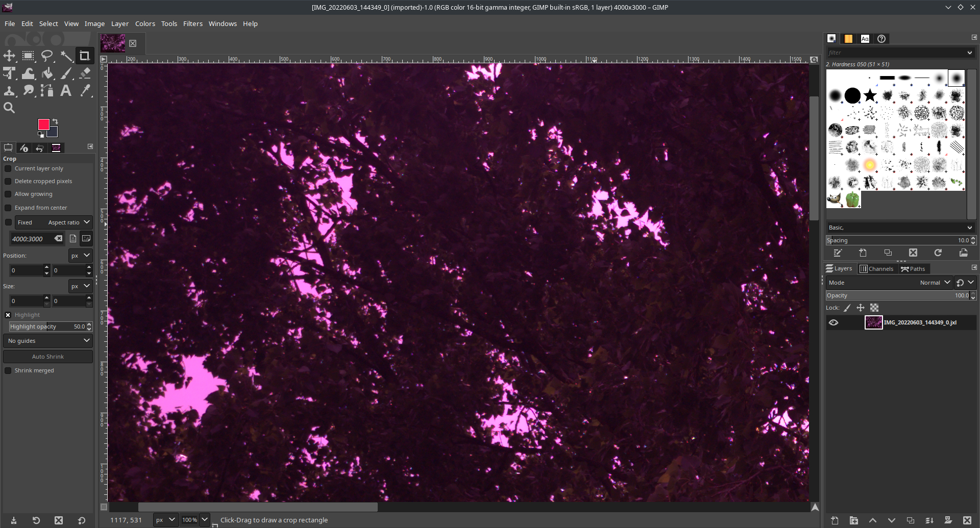The height and width of the screenshot is (528, 980).
Task: Open the No guides dropdown
Action: (x=48, y=340)
